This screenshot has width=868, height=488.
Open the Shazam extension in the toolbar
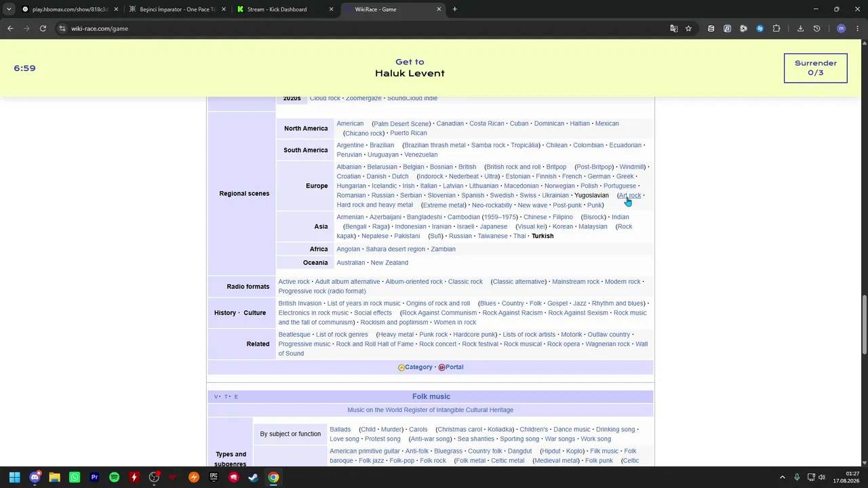click(759, 28)
